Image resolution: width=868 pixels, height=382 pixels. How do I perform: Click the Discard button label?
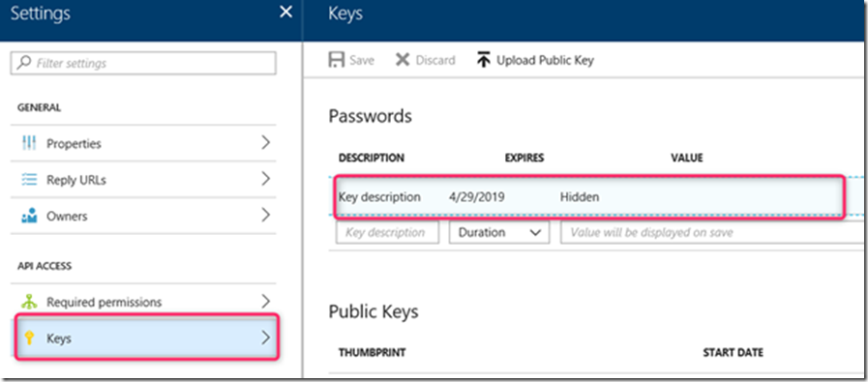435,60
